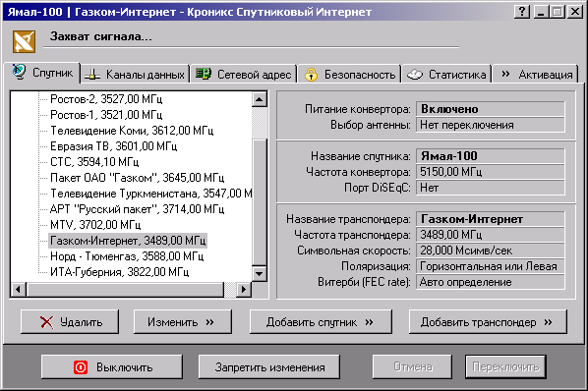Click the Частота транспондера value 3489,00 МГц
The image size is (588, 391).
pyautogui.click(x=490, y=235)
